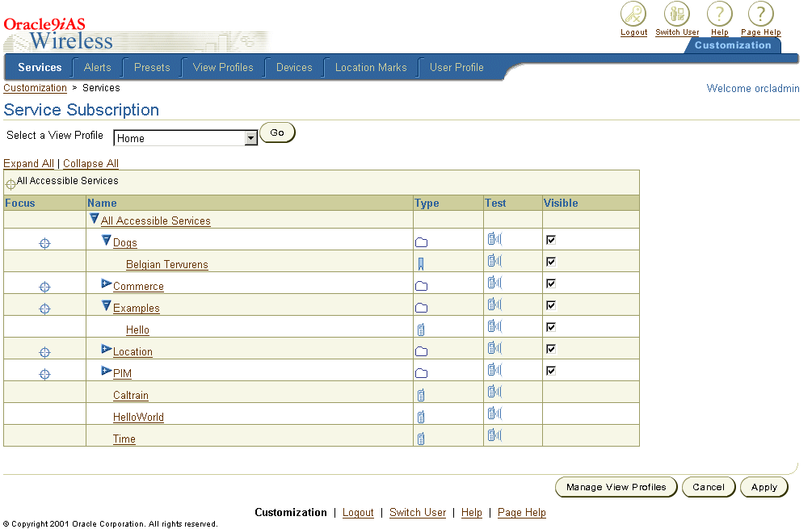812x529 pixels.
Task: Click the Switch User icon
Action: pyautogui.click(x=677, y=14)
